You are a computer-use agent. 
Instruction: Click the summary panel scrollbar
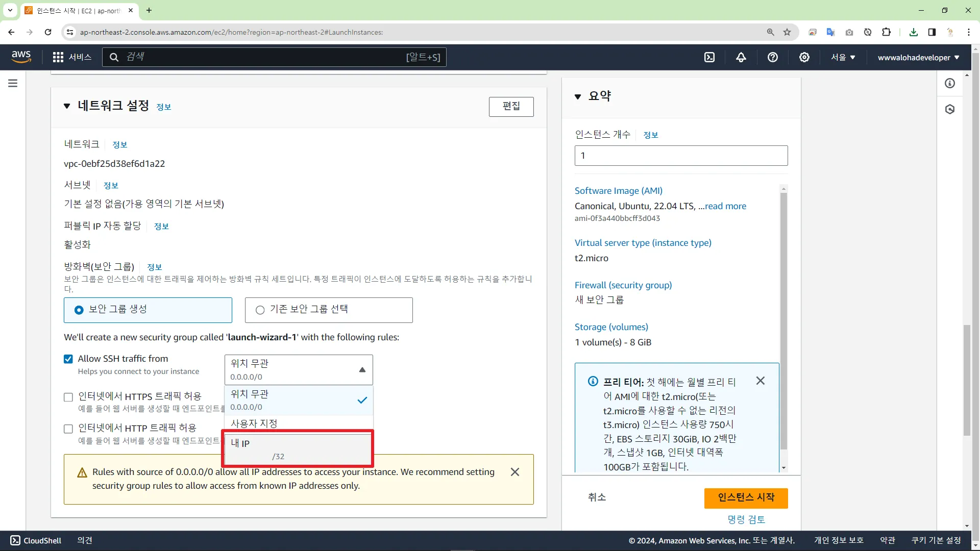pos(783,321)
